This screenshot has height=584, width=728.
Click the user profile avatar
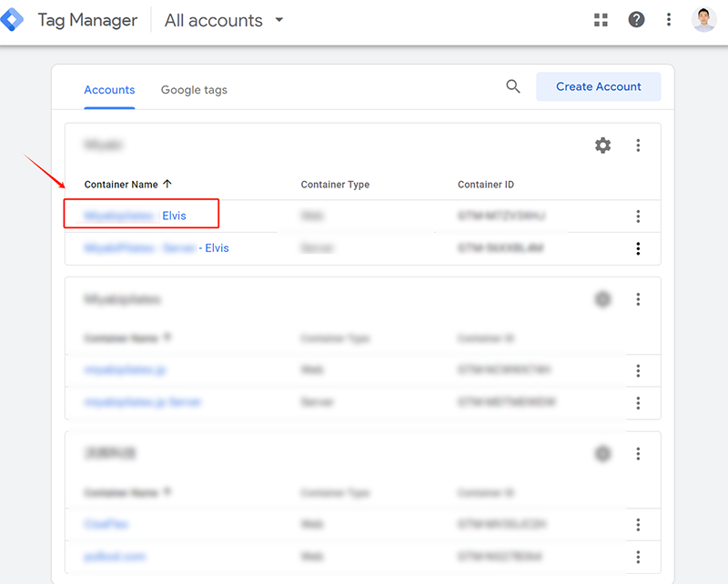coord(703,20)
